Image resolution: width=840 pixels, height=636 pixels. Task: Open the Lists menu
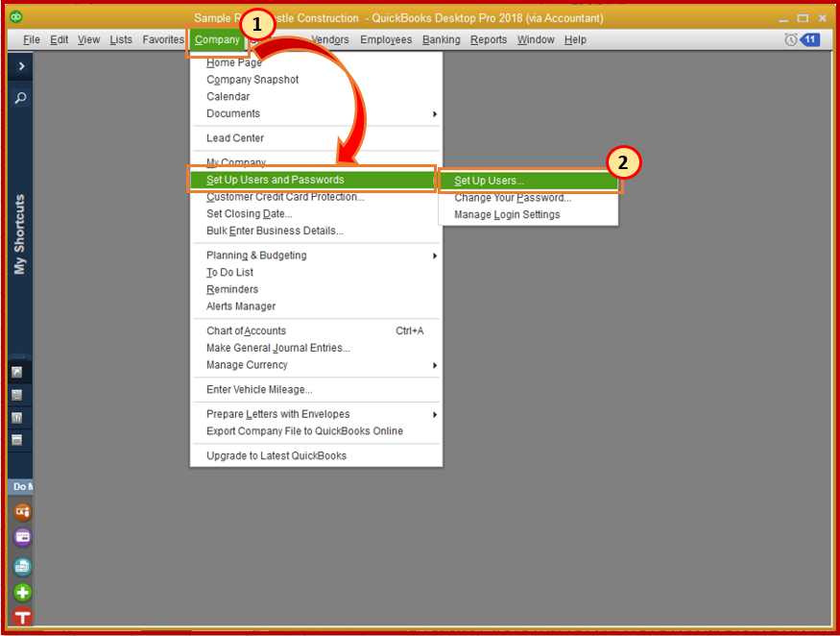[121, 39]
